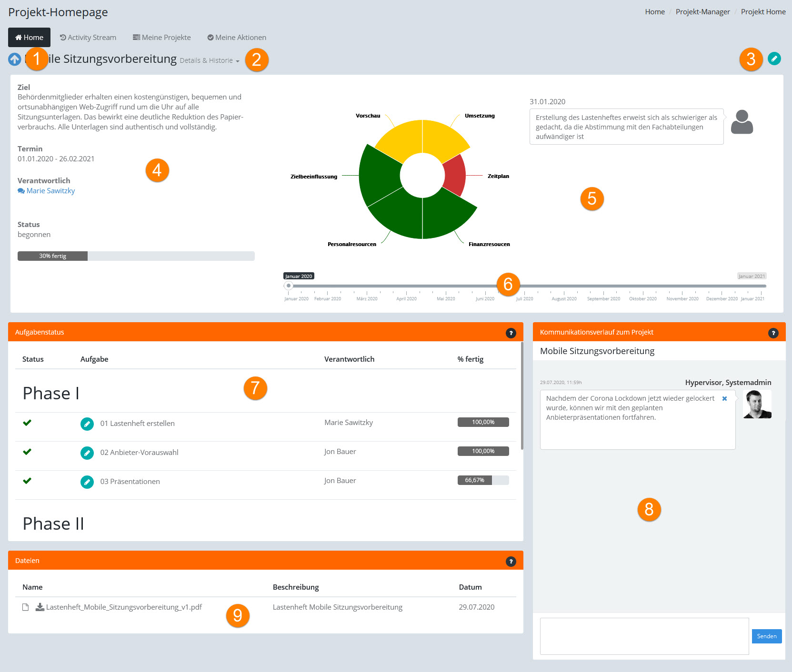This screenshot has height=672, width=792.
Task: Switch to the Activity Stream tab
Action: [x=88, y=38]
